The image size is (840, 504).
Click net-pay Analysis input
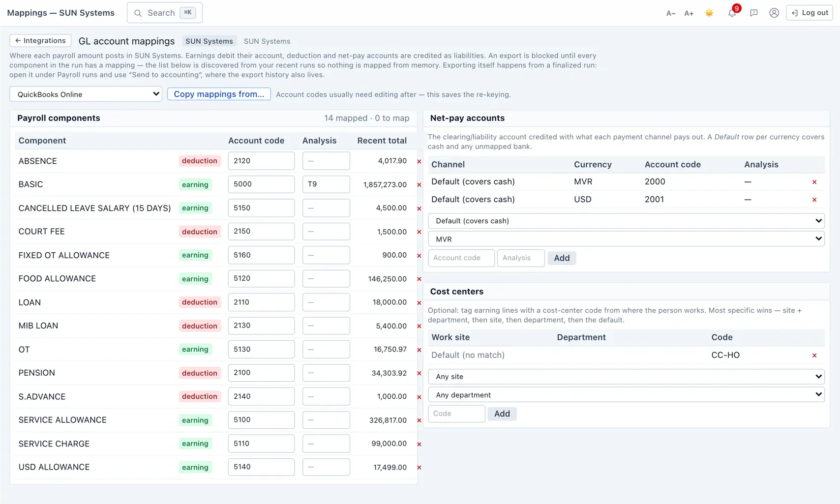point(521,258)
